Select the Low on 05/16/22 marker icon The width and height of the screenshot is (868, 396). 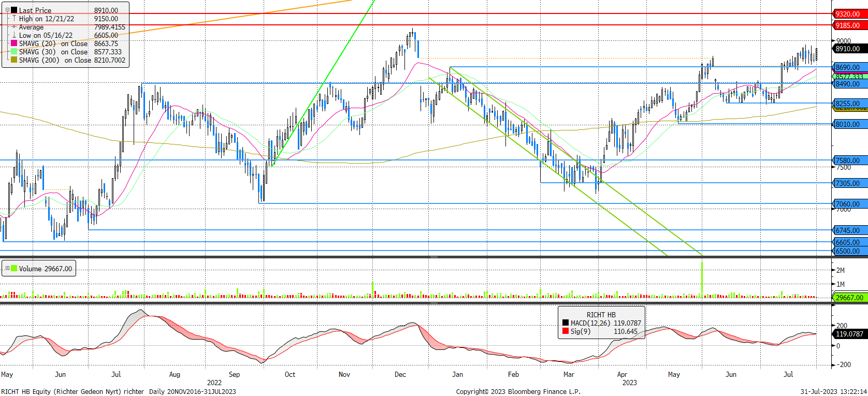click(x=14, y=35)
